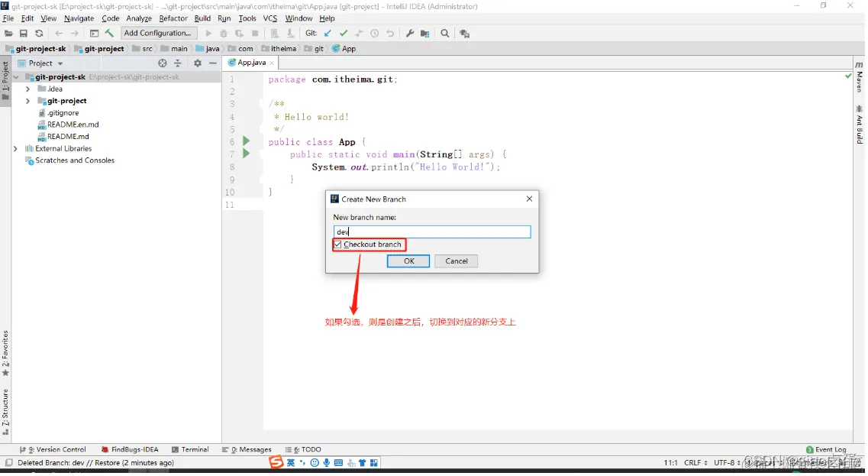This screenshot has height=476, width=868.
Task: Click the Open folder toolbar icon
Action: (x=8, y=34)
